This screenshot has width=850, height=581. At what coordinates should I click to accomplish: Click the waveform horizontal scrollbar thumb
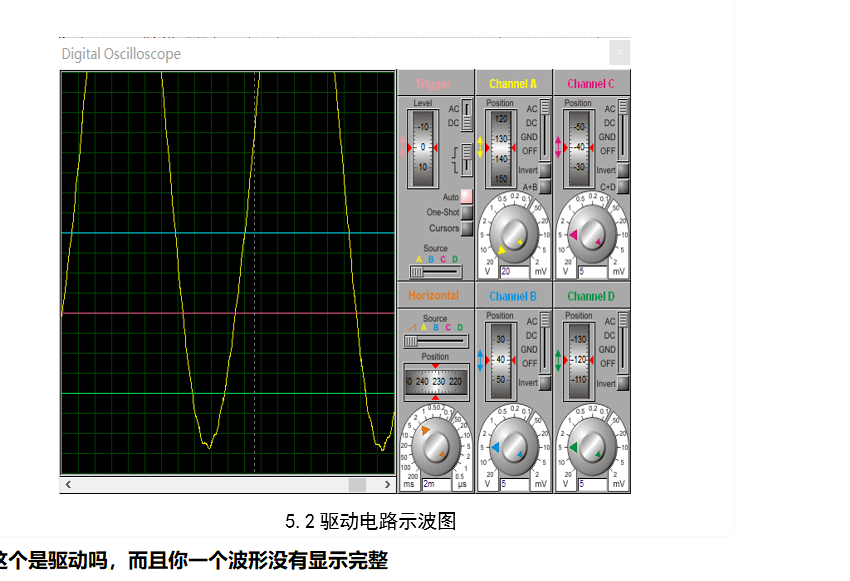(x=357, y=485)
